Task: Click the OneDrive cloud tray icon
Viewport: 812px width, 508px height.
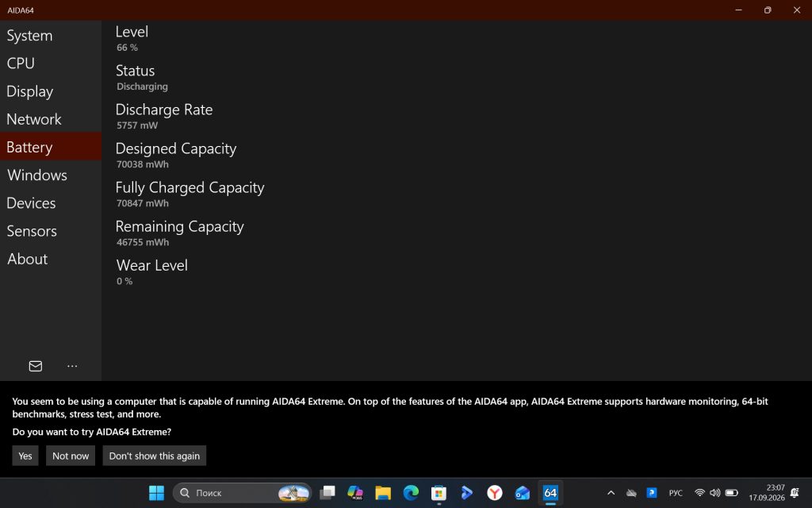Action: [631, 492]
